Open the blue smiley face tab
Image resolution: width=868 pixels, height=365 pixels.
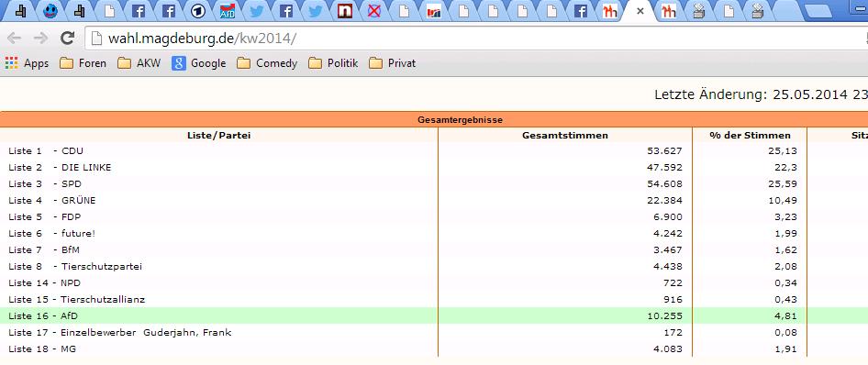pyautogui.click(x=50, y=10)
